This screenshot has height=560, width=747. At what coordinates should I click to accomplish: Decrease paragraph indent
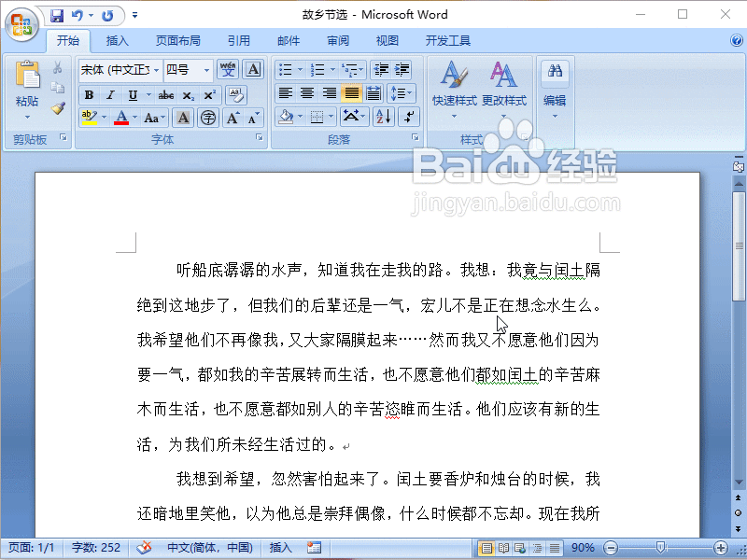(381, 69)
